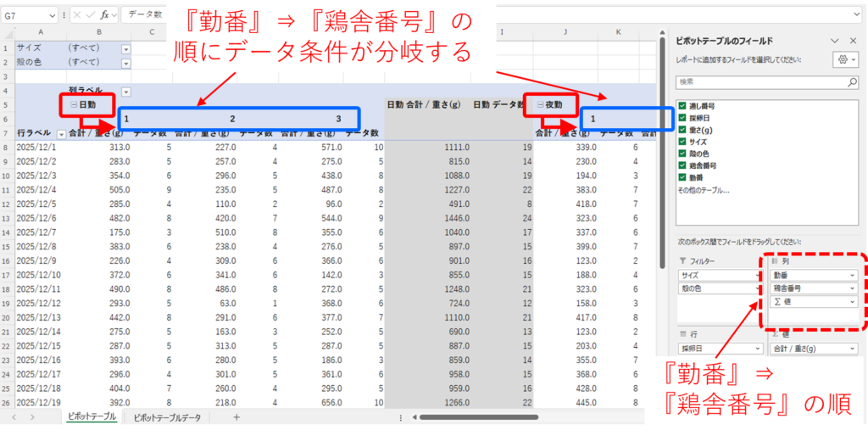
Task: Open the pivot field pane gear settings
Action: pyautogui.click(x=842, y=60)
